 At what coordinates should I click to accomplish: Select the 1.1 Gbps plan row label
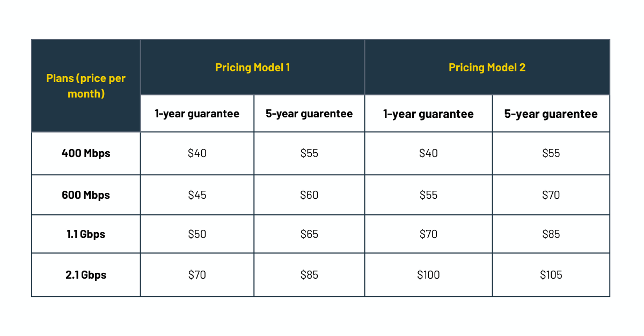point(86,234)
